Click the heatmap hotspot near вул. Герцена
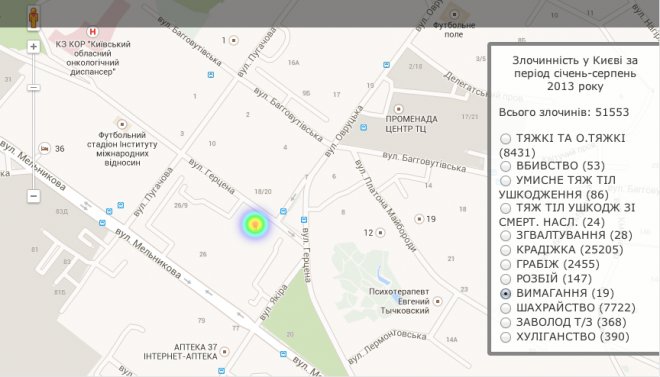 [x=255, y=224]
